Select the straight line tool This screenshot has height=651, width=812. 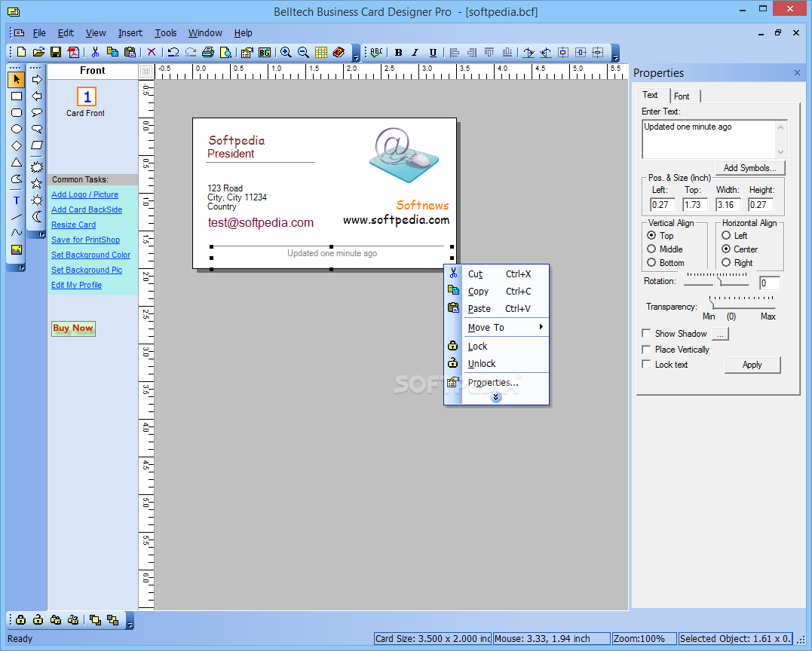click(x=17, y=217)
